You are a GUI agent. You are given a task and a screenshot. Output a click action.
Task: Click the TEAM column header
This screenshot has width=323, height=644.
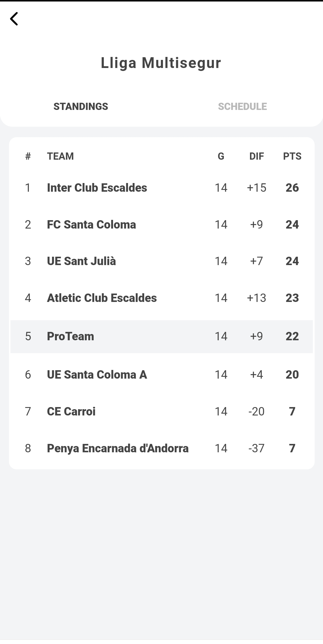click(60, 156)
